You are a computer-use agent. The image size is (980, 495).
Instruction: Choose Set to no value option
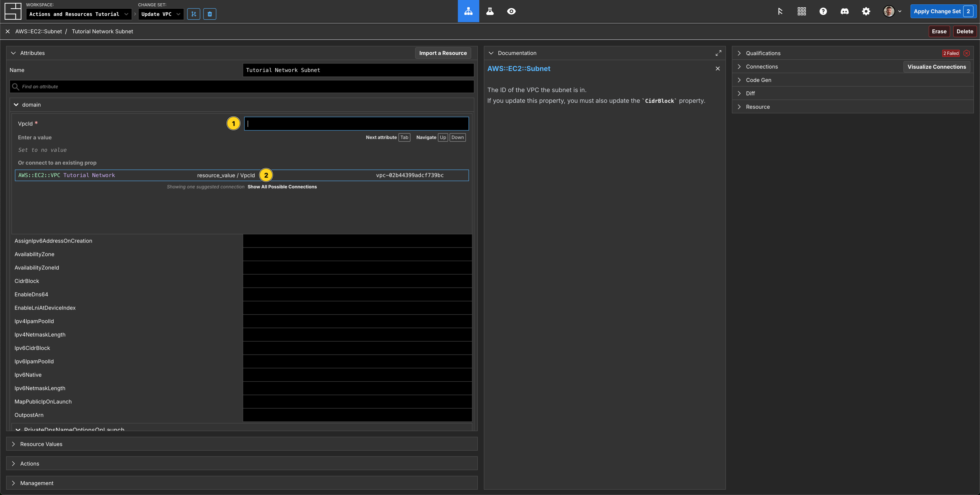tap(42, 150)
